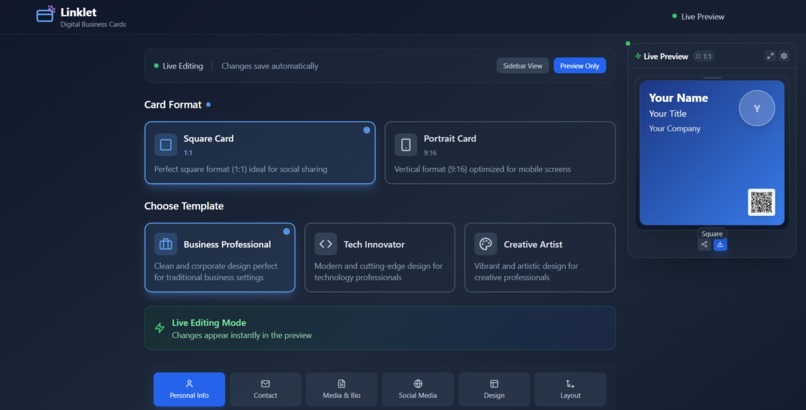This screenshot has height=410, width=806.
Task: Click the Card Format heading
Action: pyautogui.click(x=173, y=104)
